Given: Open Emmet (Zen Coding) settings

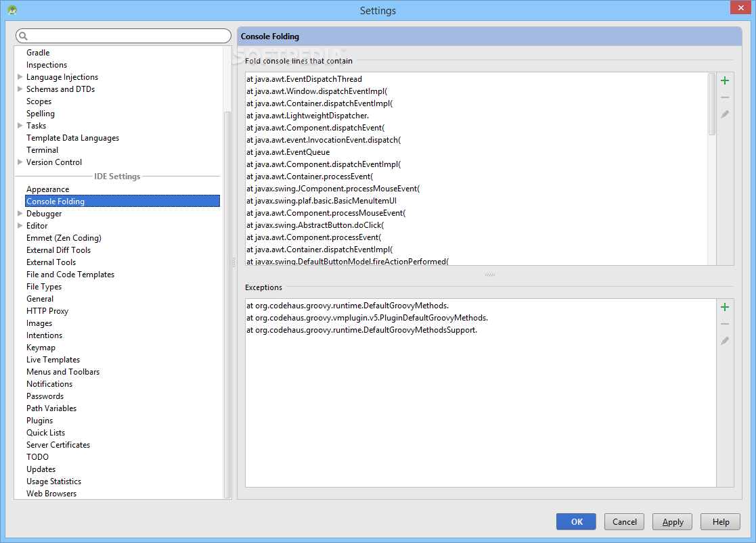Looking at the screenshot, I should [64, 238].
